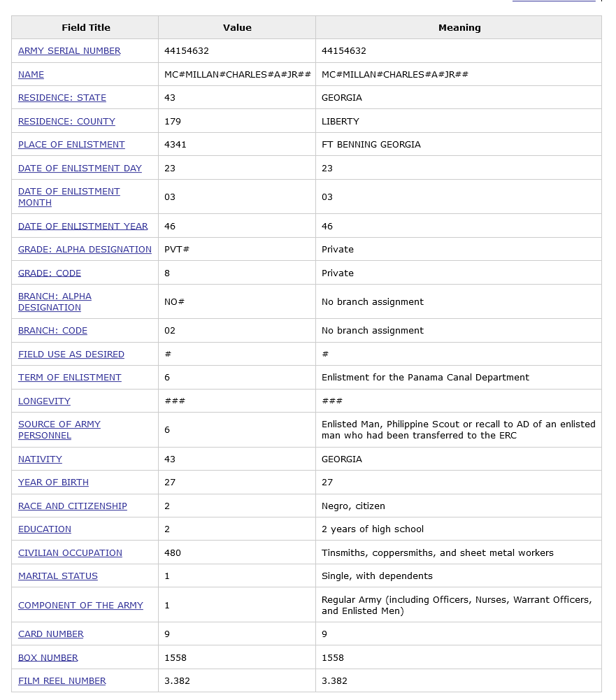Select the GRADE: ALPHA DESIGNATION link
Image resolution: width=616 pixels, height=700 pixels.
[85, 250]
